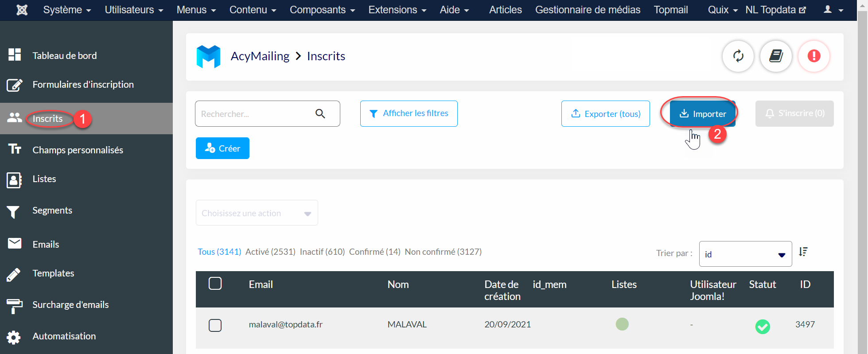Open the user account icon menu
The height and width of the screenshot is (354, 868).
833,10
